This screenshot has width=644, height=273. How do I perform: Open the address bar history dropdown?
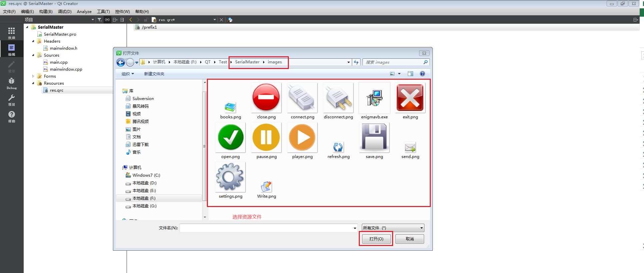[x=348, y=62]
